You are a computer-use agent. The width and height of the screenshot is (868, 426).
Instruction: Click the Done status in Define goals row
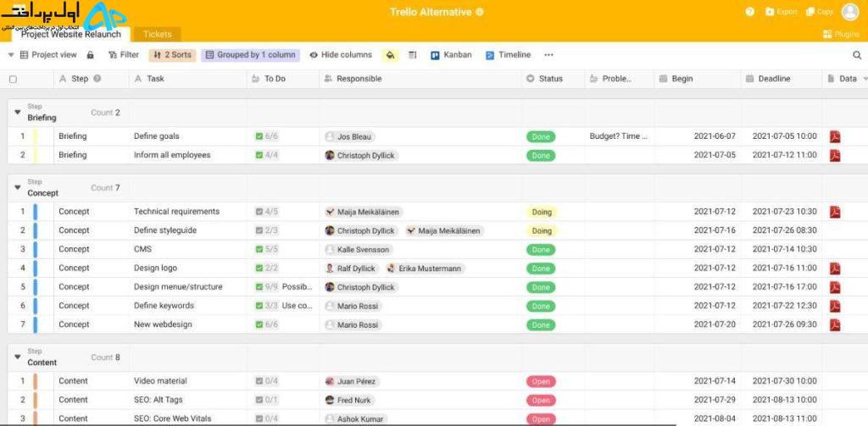[x=540, y=136]
